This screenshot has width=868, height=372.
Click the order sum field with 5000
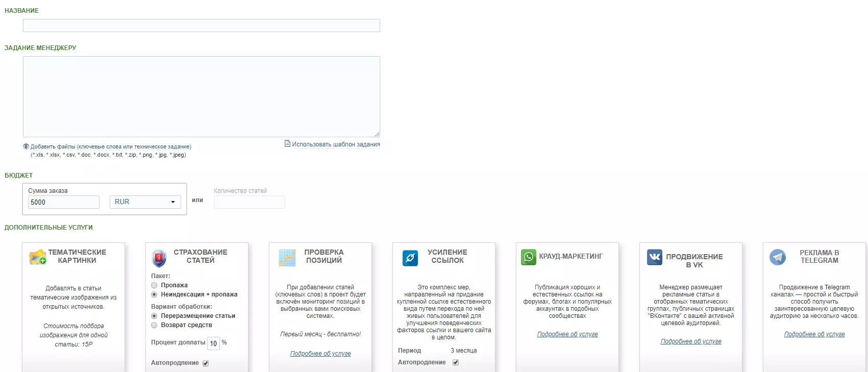click(x=64, y=202)
